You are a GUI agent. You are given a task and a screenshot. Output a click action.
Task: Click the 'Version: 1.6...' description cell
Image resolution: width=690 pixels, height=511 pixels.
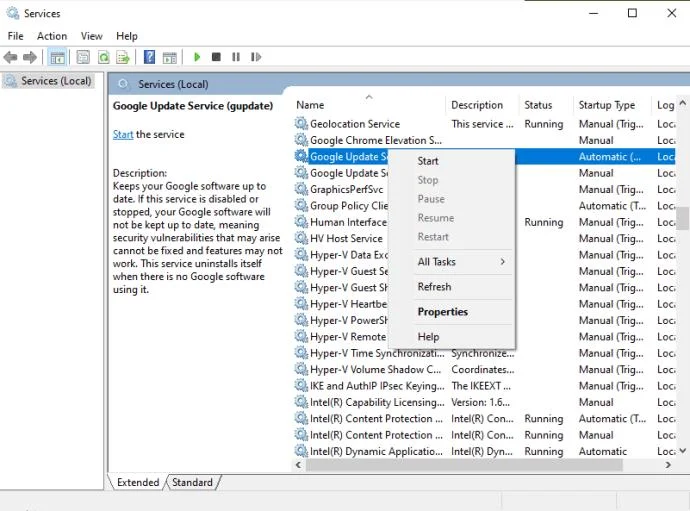tap(481, 402)
